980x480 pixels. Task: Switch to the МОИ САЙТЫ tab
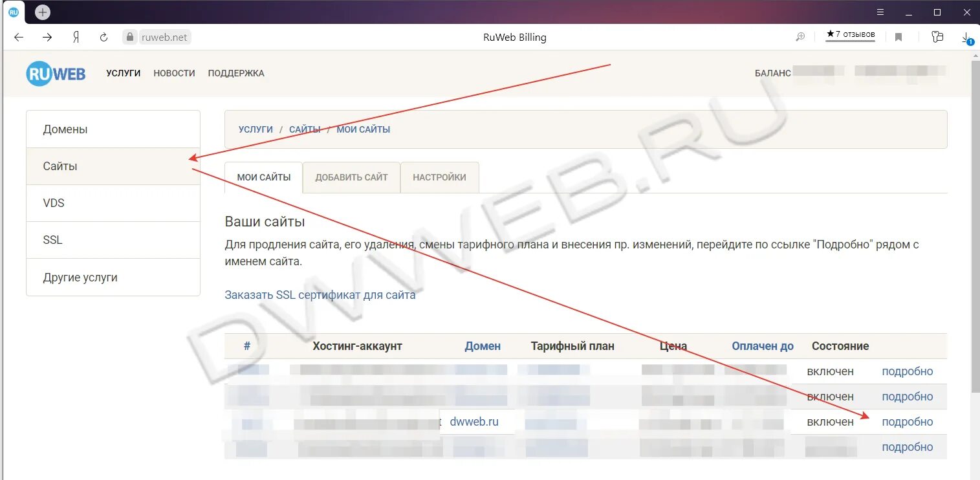point(264,177)
